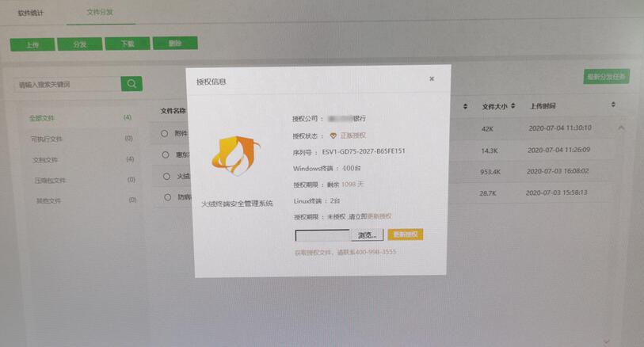This screenshot has height=347, width=644.
Task: Sort by 文件大小 column arrows
Action: click(513, 105)
